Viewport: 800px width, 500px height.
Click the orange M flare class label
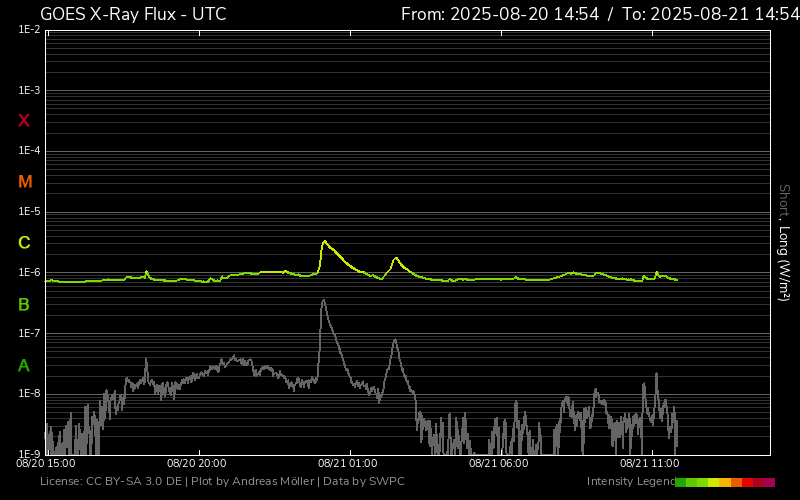25,182
